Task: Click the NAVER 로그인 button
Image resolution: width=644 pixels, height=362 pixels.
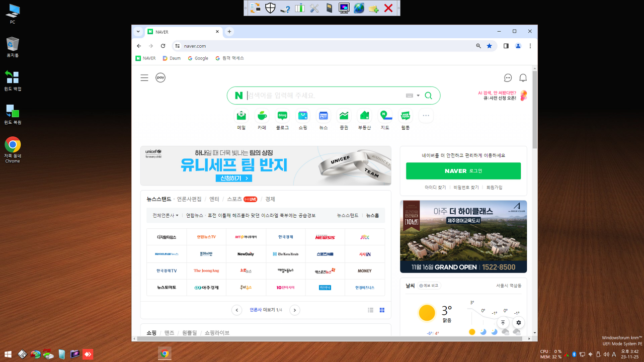Action: click(x=463, y=171)
